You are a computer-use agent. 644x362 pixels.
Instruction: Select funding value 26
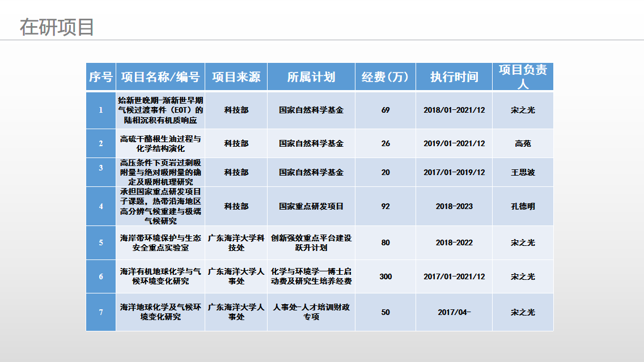coord(385,144)
